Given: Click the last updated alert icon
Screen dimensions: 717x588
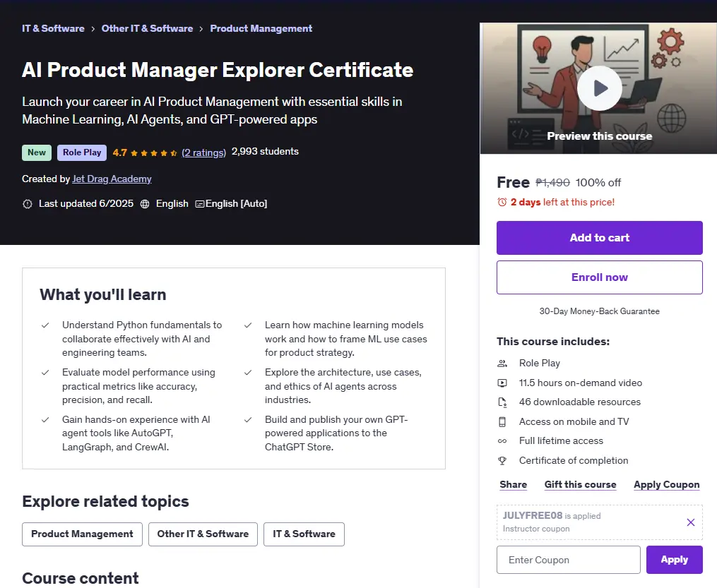Looking at the screenshot, I should tap(28, 204).
